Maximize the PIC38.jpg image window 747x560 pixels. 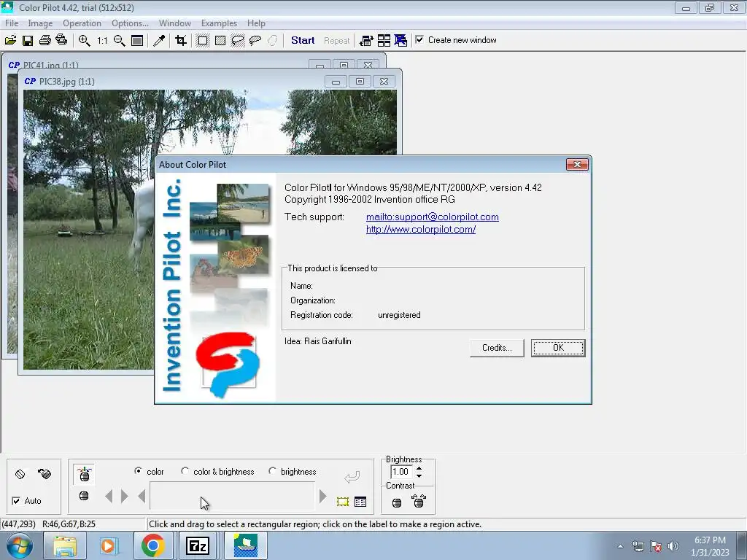pyautogui.click(x=360, y=82)
